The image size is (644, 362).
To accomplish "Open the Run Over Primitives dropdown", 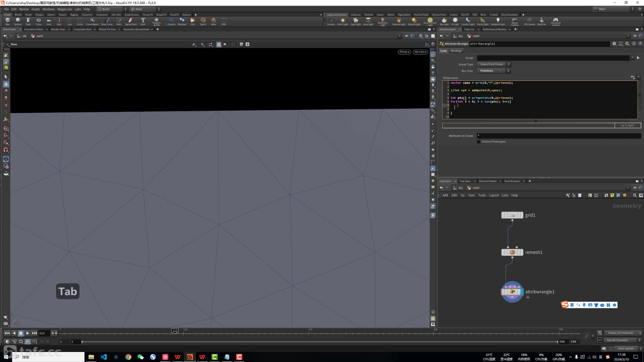I will click(493, 71).
